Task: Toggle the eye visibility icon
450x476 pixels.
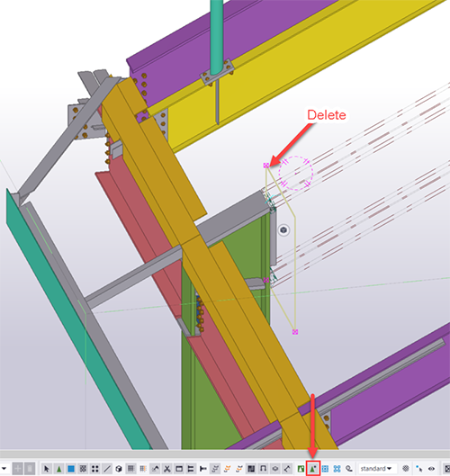Action: click(x=431, y=469)
